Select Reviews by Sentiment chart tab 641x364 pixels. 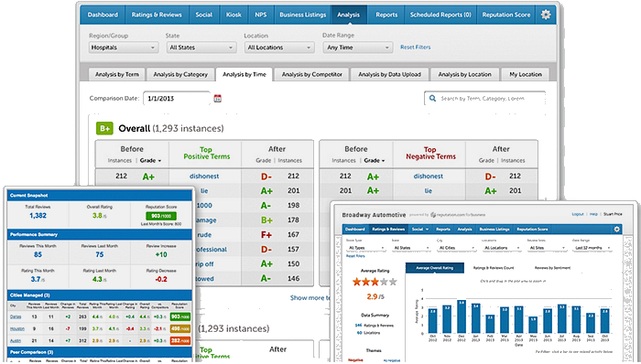552,268
